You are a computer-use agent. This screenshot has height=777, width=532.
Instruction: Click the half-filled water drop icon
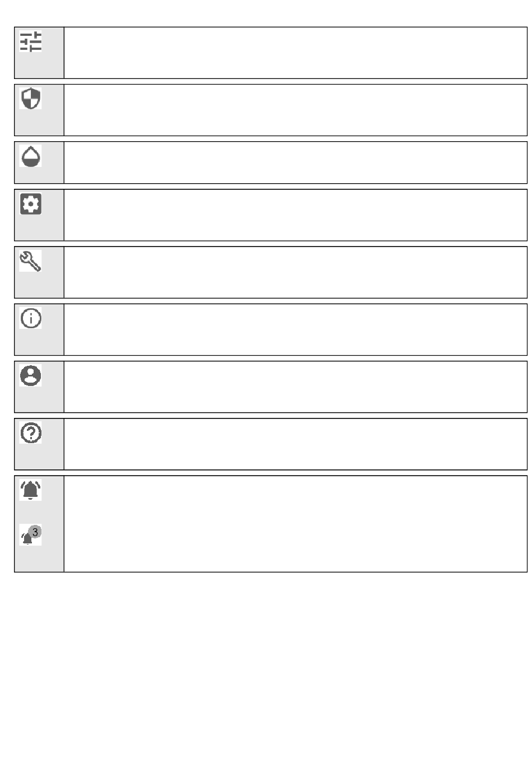pyautogui.click(x=31, y=156)
